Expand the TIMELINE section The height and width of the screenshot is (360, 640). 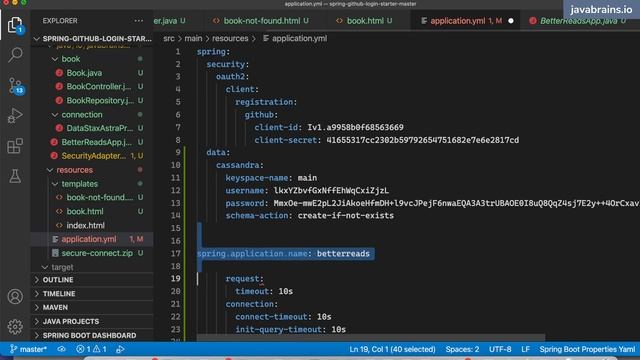[59, 294]
